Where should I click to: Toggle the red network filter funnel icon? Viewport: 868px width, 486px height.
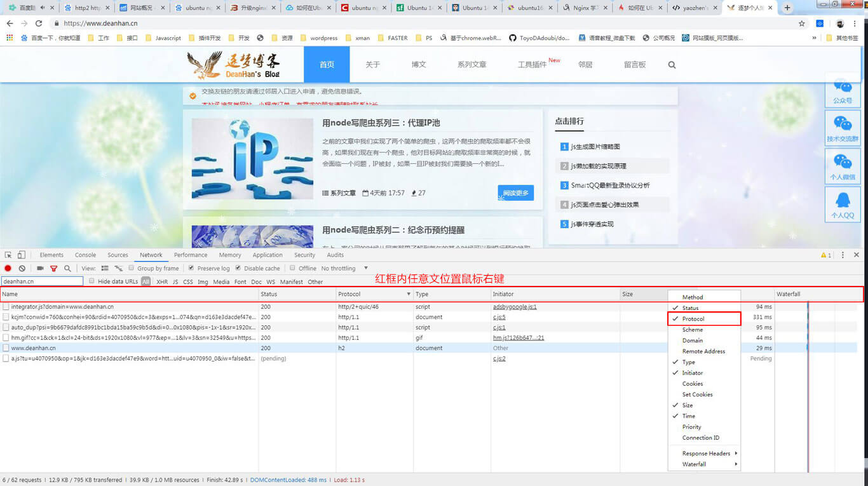click(53, 268)
